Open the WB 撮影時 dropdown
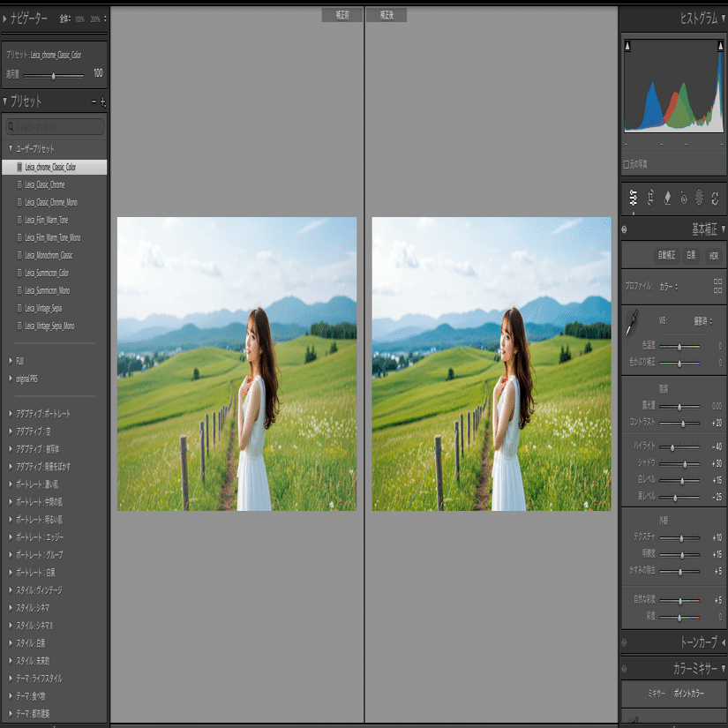Screen dimensions: 728x728 (x=703, y=321)
